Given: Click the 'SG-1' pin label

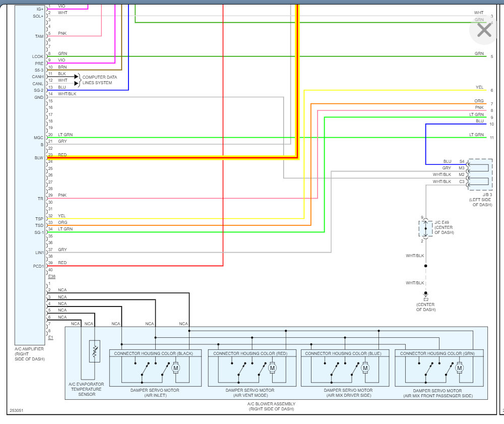Looking at the screenshot, I should pyautogui.click(x=39, y=232).
